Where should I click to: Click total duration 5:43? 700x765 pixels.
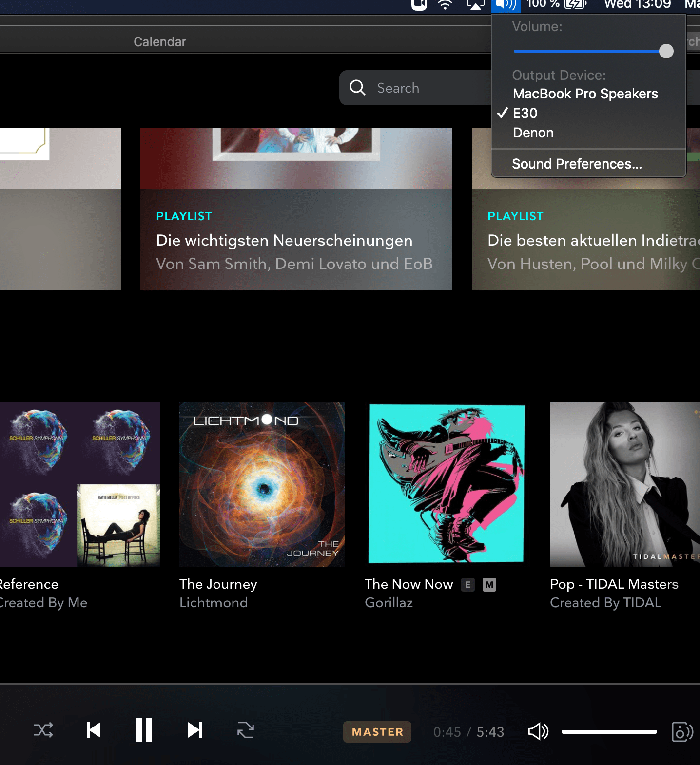490,732
